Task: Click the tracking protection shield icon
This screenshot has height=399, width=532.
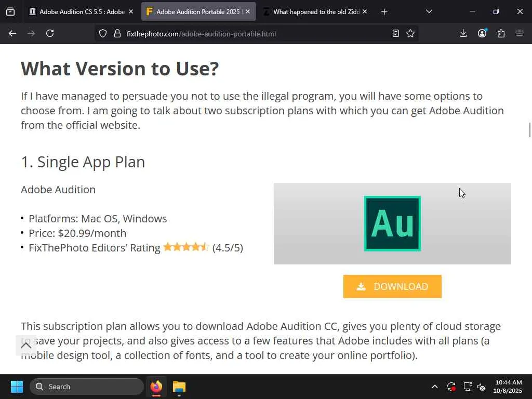Action: (x=103, y=33)
